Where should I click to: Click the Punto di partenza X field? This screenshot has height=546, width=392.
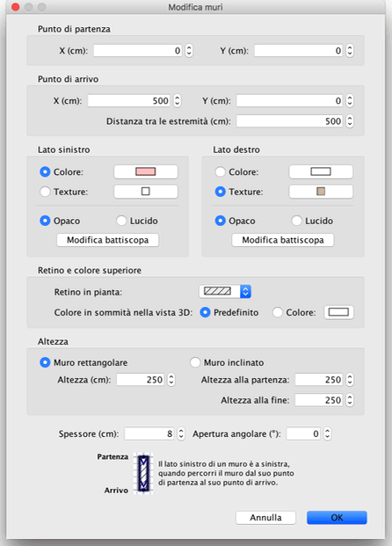pyautogui.click(x=138, y=50)
